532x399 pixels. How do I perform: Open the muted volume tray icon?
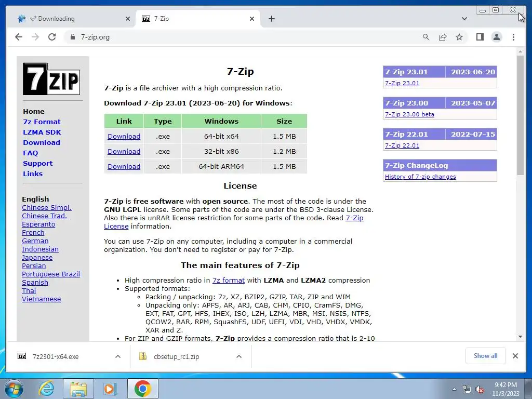tap(480, 390)
